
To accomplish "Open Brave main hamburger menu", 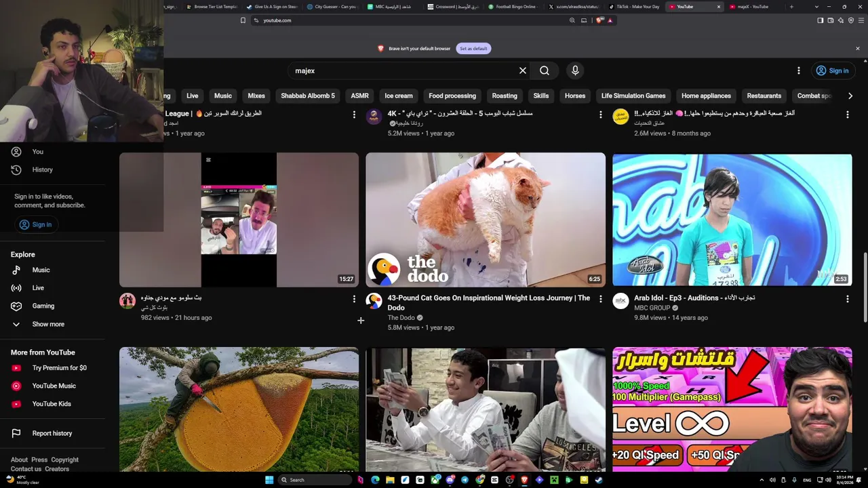I will [x=861, y=20].
